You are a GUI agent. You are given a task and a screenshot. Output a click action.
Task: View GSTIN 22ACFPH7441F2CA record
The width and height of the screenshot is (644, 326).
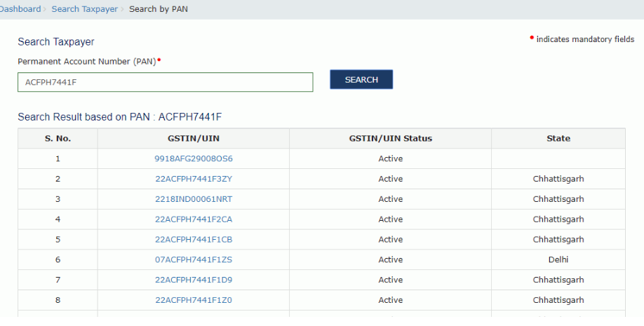(194, 219)
